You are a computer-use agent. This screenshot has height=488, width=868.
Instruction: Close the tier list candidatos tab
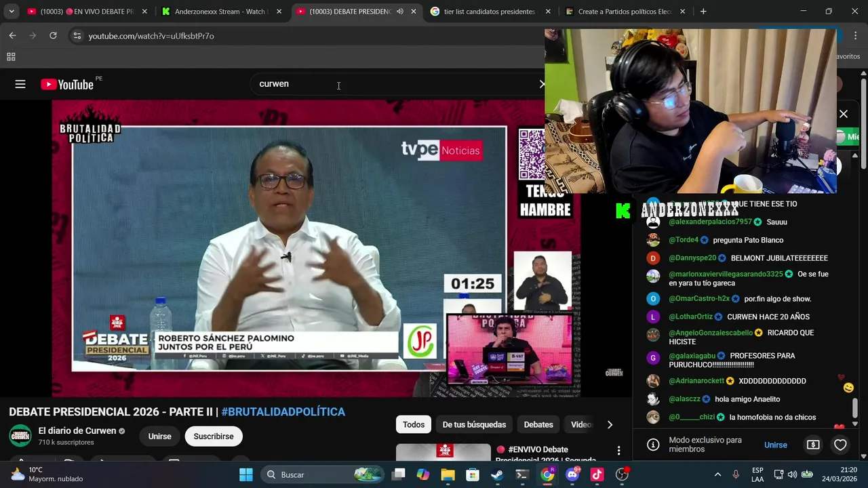pos(548,12)
